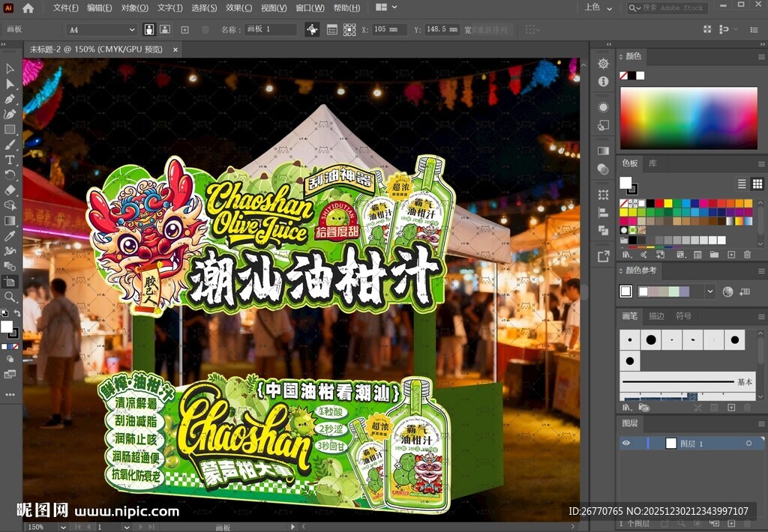
Task: Activate the Selection arrow tool
Action: pyautogui.click(x=10, y=69)
